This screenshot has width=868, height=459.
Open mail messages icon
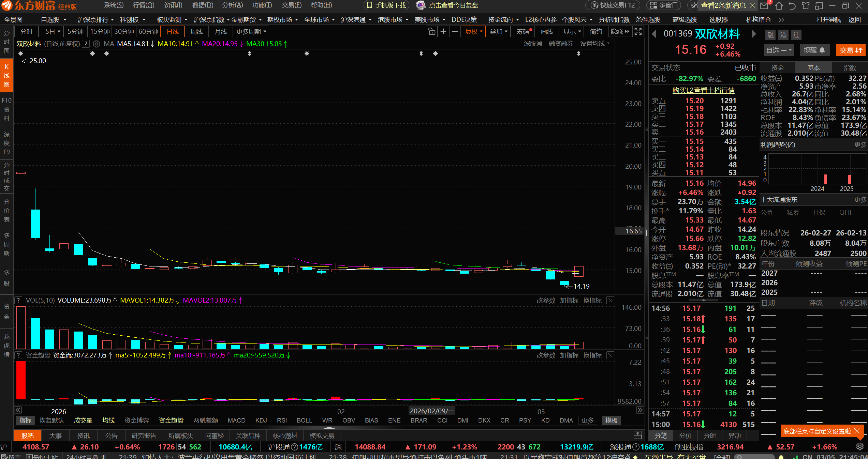(764, 5)
